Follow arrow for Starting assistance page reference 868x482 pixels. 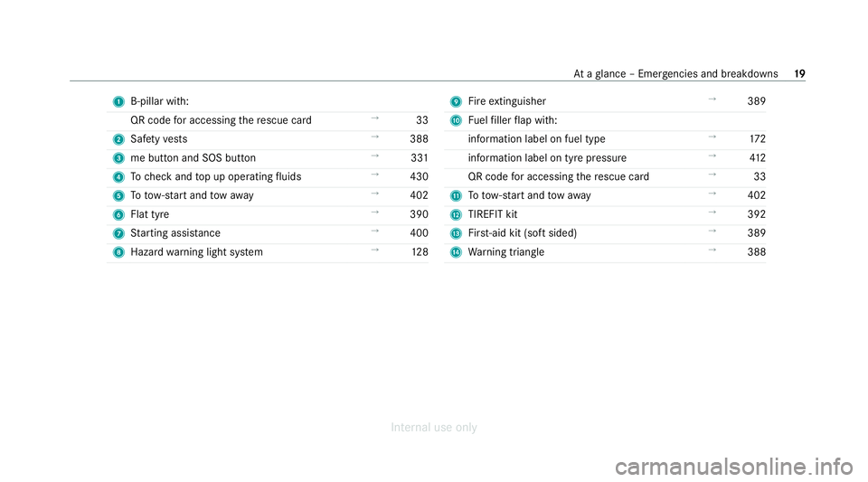(374, 232)
